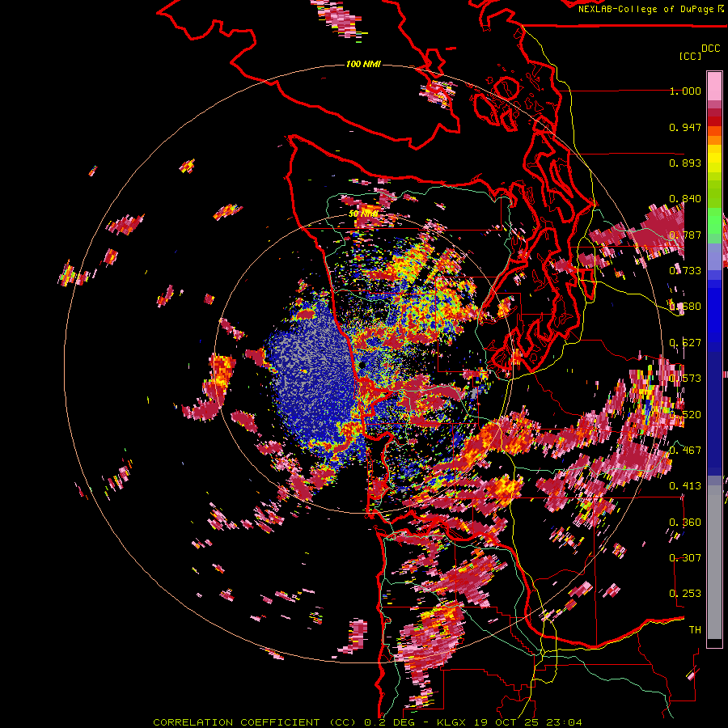Click the 0.947 scale value
This screenshot has height=728, width=728.
(x=685, y=127)
